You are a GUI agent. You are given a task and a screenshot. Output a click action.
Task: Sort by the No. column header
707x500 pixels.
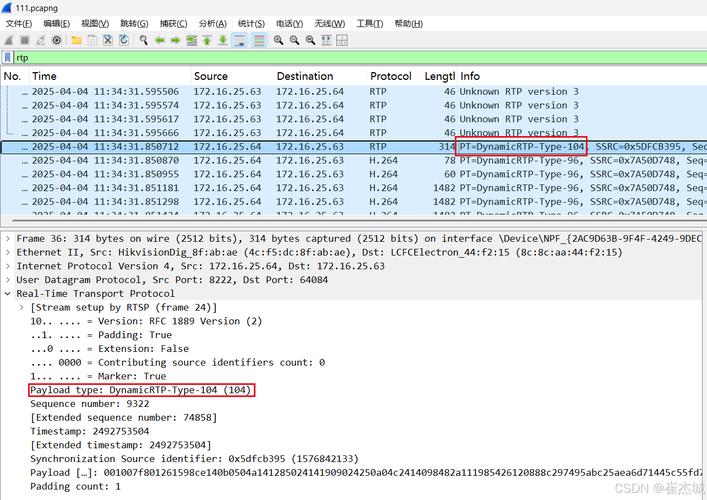tap(15, 76)
